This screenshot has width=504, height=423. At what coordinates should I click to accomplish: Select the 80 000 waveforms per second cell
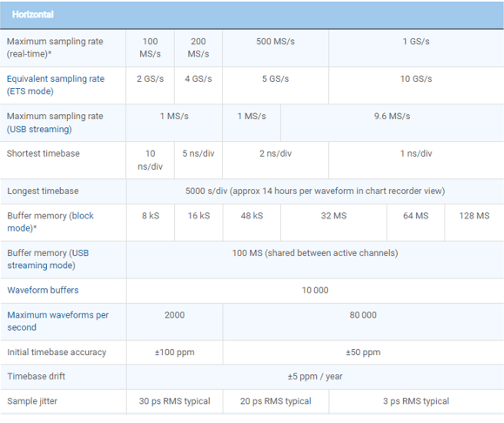click(x=363, y=321)
